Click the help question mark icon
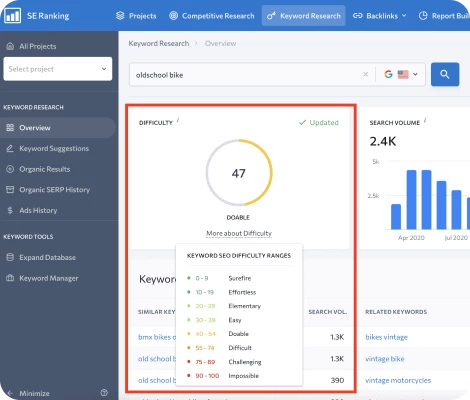This screenshot has width=470, height=400. [x=104, y=392]
